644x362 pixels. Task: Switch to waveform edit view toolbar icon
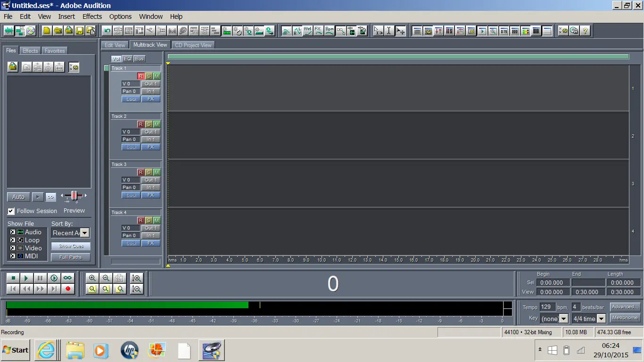point(9,31)
